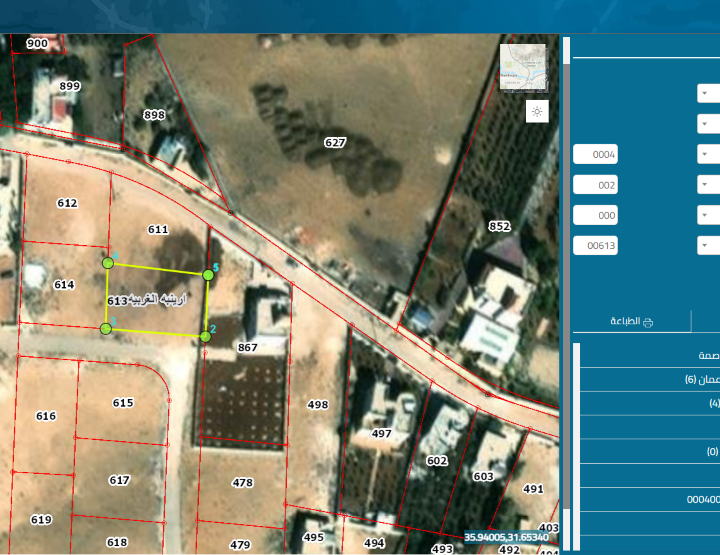This screenshot has width=720, height=555.
Task: Open the الطباعة print tab
Action: (x=631, y=321)
